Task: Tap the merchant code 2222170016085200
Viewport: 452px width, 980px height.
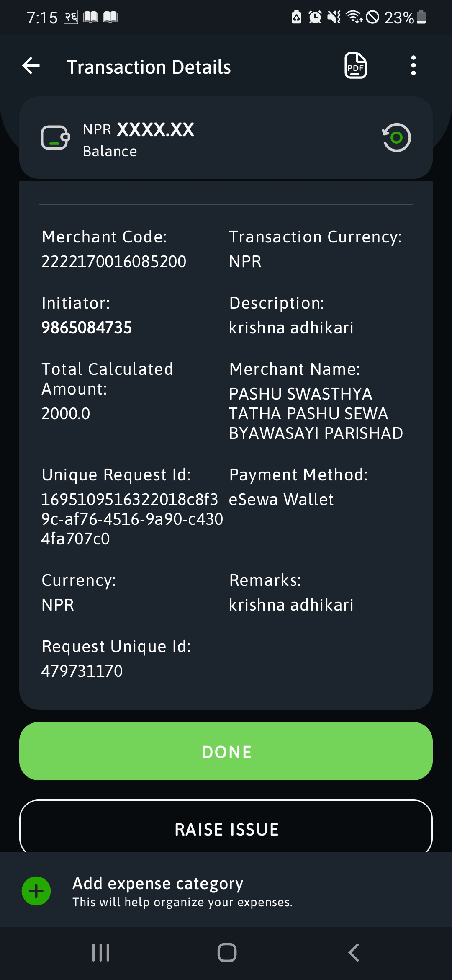Action: tap(114, 261)
